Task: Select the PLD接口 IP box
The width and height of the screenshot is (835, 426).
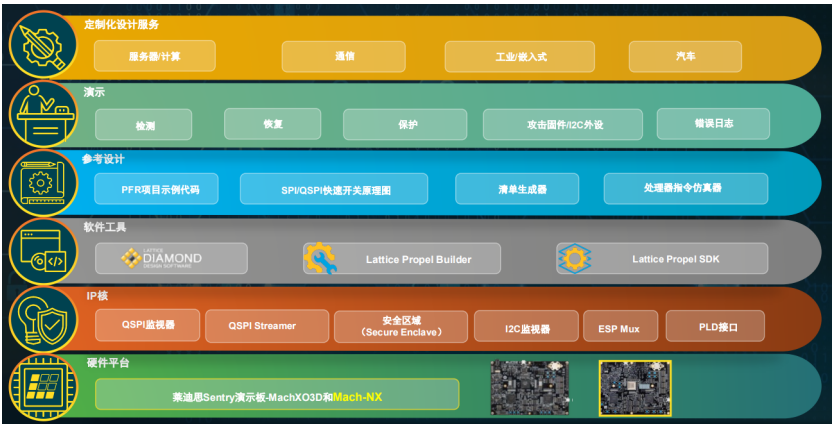Action: point(715,326)
